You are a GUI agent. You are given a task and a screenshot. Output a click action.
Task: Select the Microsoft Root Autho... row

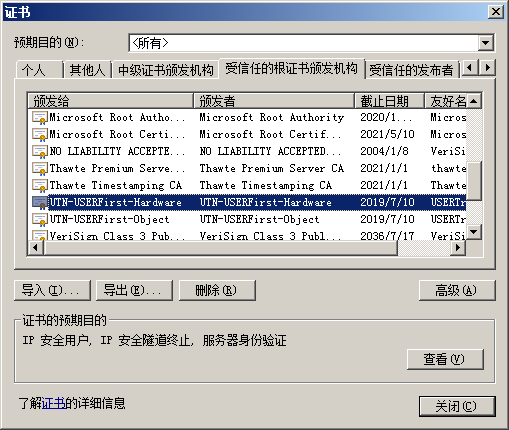(247, 118)
